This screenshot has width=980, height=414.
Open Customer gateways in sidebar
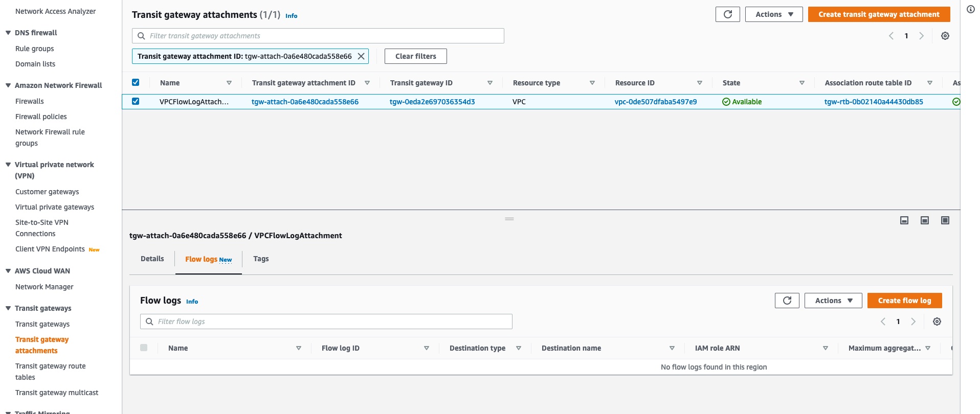(47, 192)
